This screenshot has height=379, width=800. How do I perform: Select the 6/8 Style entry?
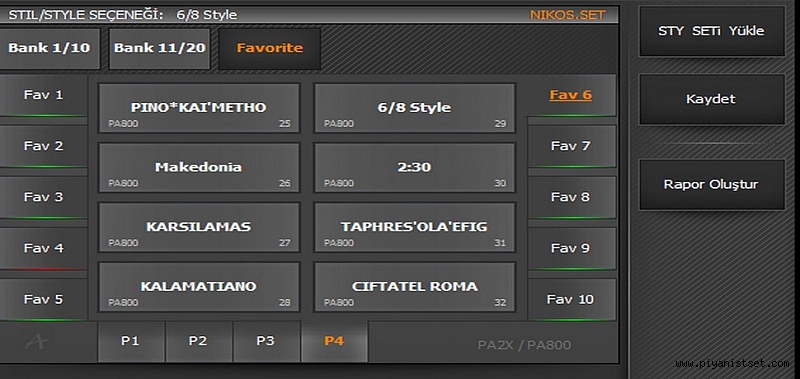tap(415, 108)
